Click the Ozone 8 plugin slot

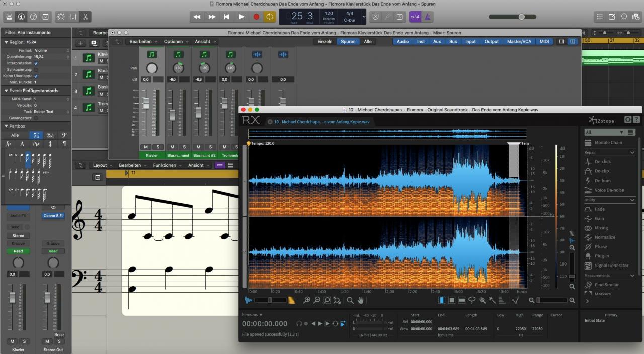tap(53, 216)
